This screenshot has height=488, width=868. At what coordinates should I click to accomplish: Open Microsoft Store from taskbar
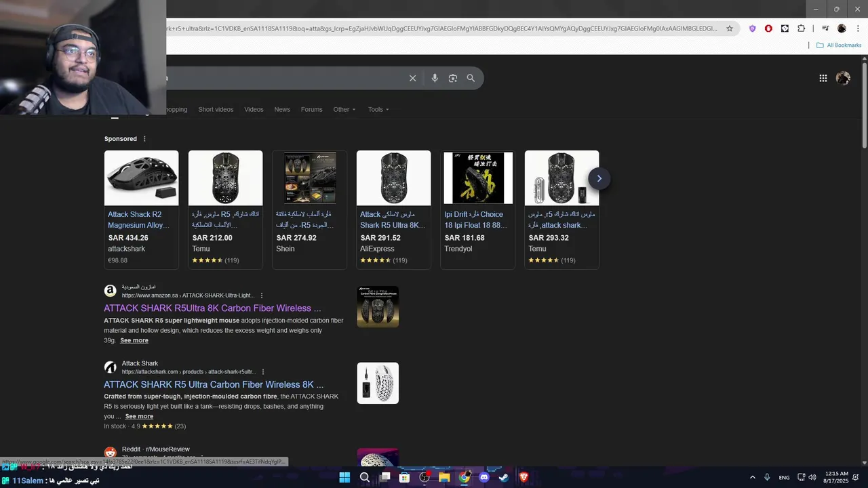point(404,477)
